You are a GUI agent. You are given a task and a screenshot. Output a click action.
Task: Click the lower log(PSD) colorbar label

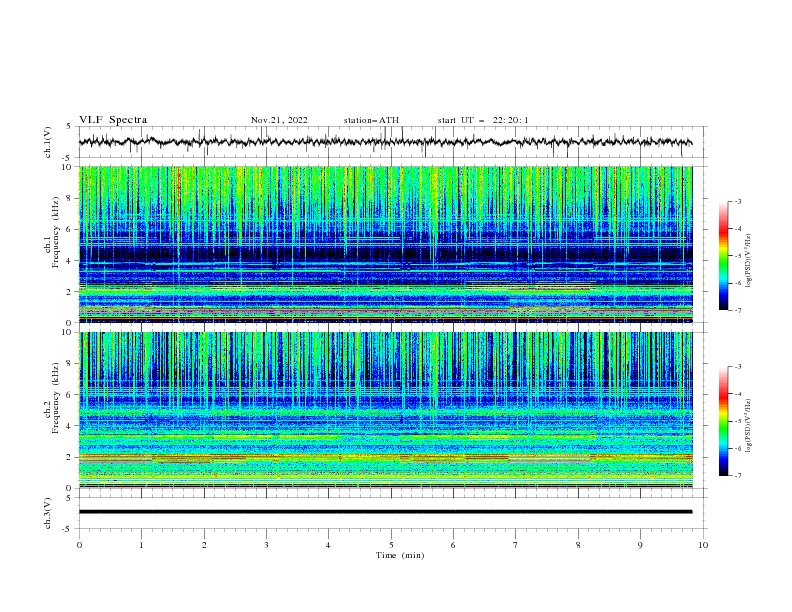(x=749, y=426)
